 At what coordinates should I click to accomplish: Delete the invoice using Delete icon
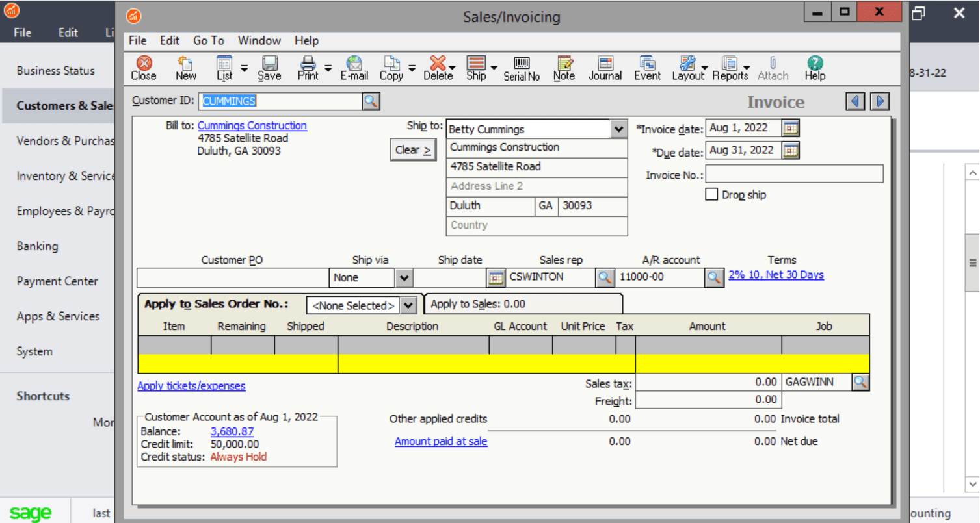pyautogui.click(x=438, y=68)
